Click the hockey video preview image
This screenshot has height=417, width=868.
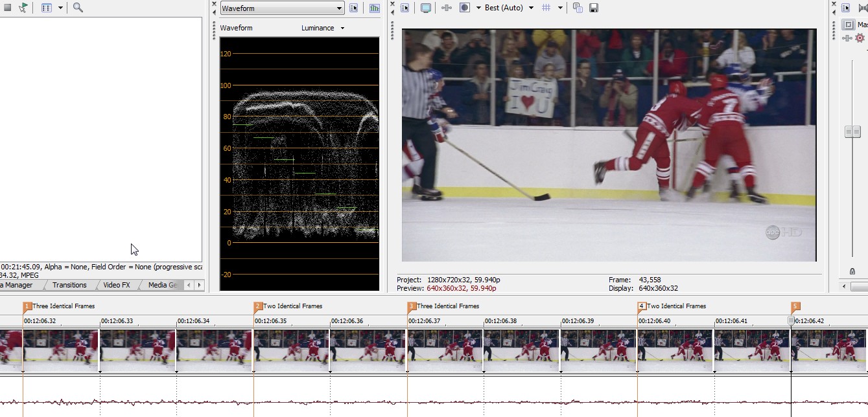609,145
